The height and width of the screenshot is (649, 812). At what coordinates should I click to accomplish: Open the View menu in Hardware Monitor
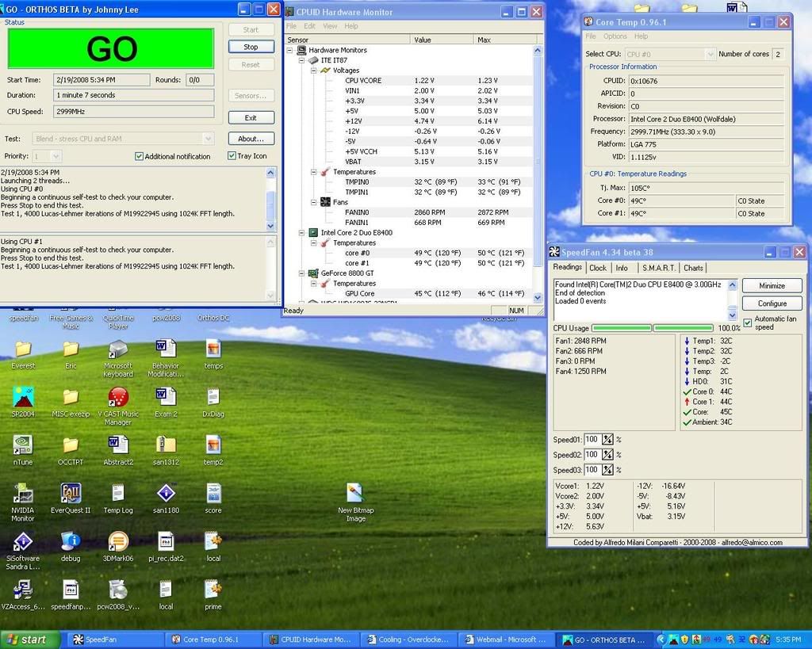coord(330,26)
